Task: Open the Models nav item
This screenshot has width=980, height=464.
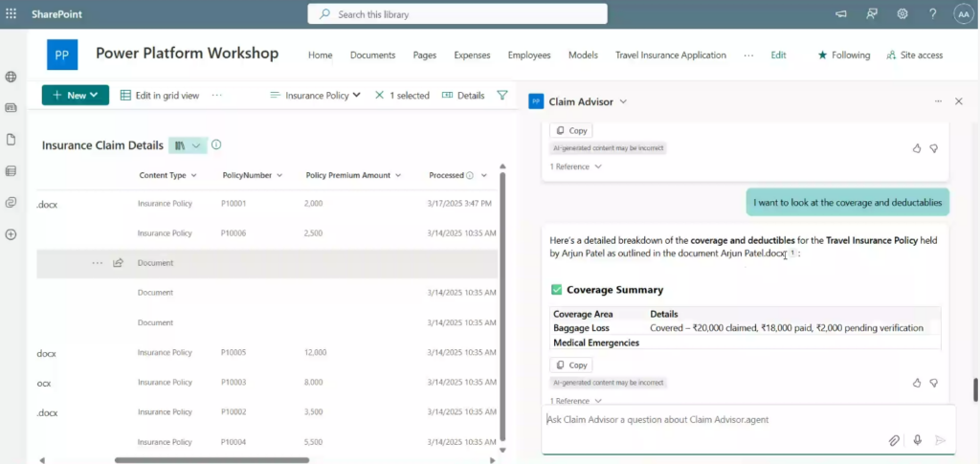Action: pos(583,55)
